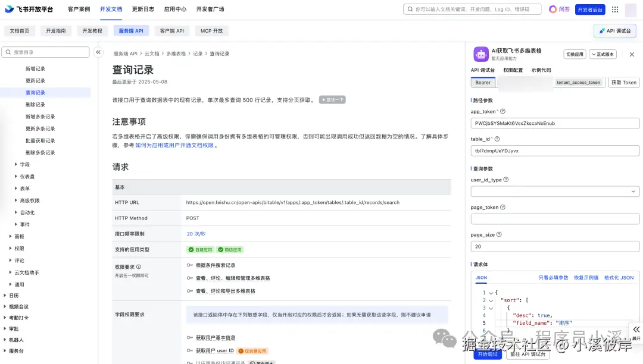643x364 pixels.
Task: Switch to 权限配置 tab in debug panel
Action: click(513, 70)
